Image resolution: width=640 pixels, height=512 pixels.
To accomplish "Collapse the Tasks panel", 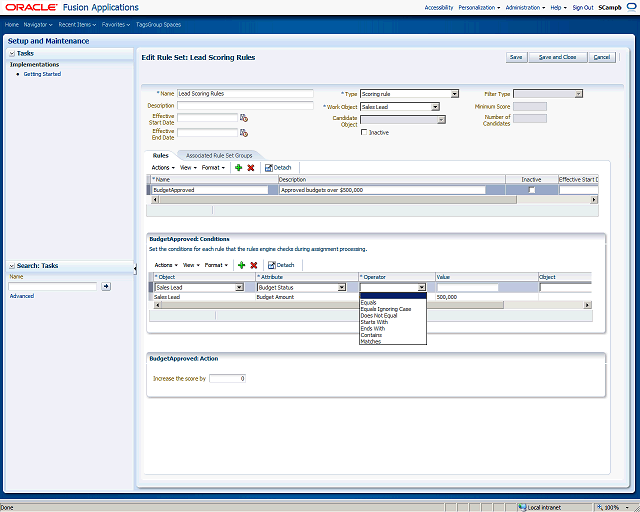I will click(x=12, y=53).
